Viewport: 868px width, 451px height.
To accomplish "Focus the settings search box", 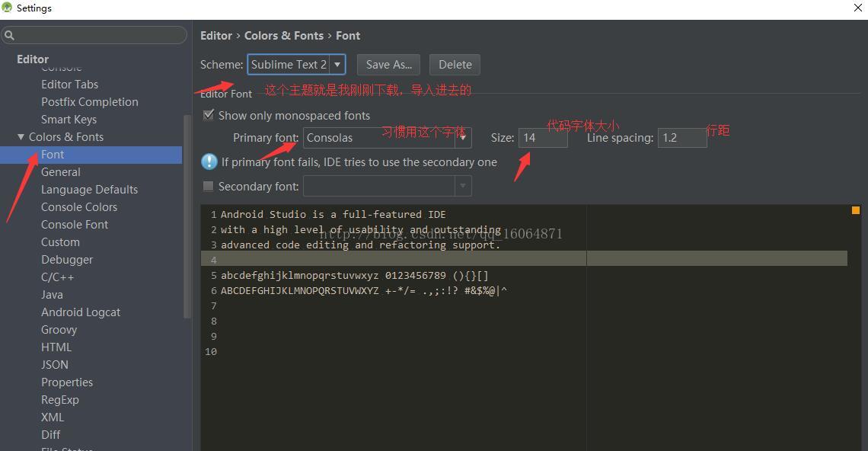I will (94, 36).
